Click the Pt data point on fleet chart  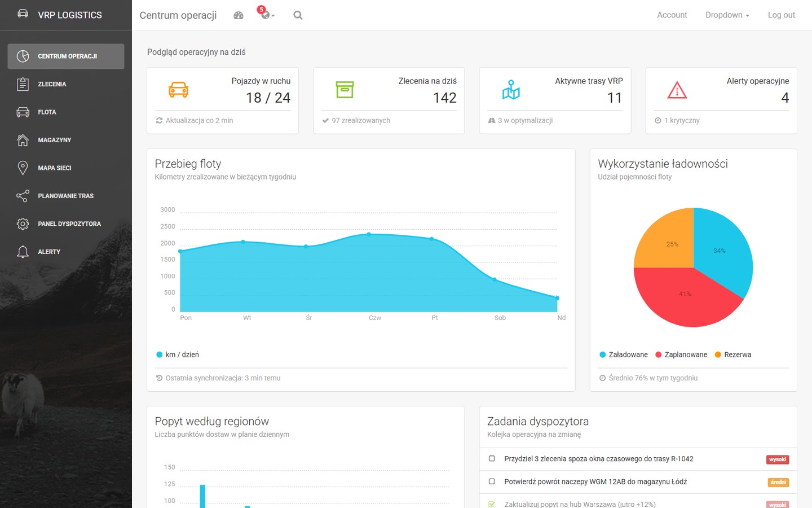pos(432,239)
